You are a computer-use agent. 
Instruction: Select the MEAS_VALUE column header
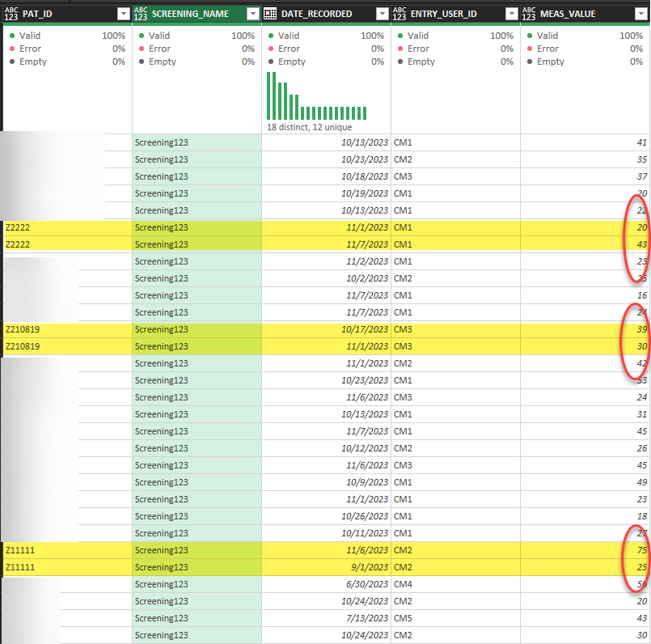point(585,14)
